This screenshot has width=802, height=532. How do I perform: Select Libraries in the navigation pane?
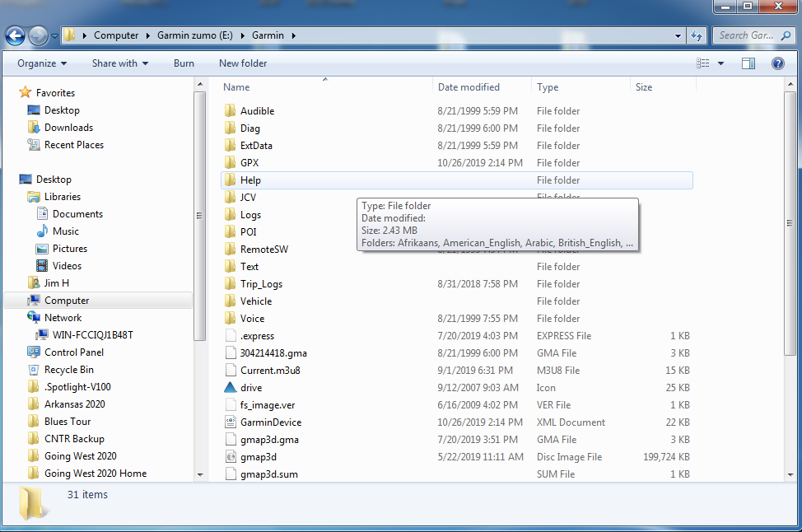pos(62,197)
